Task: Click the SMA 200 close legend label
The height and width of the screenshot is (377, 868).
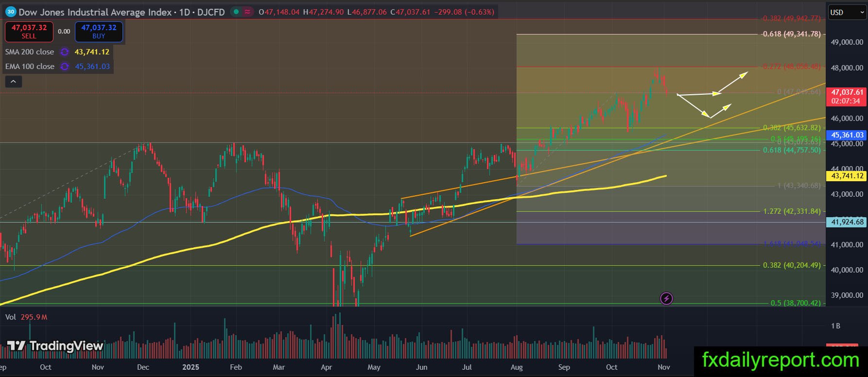Action: 30,52
